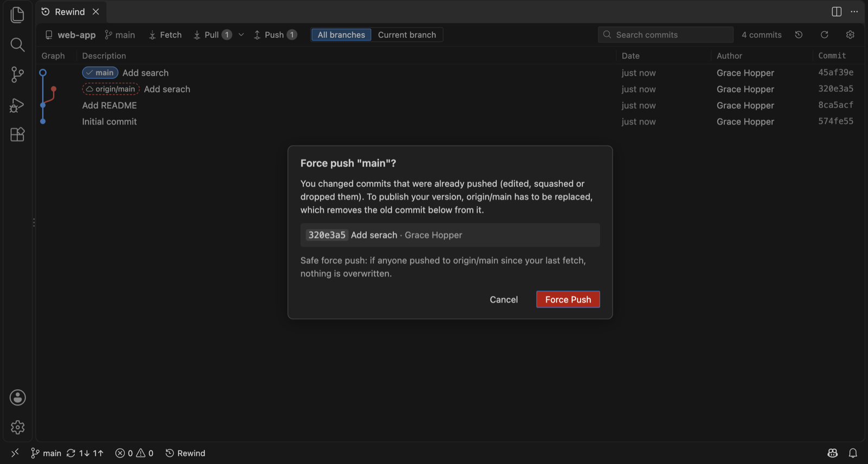Click the main branch label on top commit
The height and width of the screenshot is (464, 868).
pos(100,73)
